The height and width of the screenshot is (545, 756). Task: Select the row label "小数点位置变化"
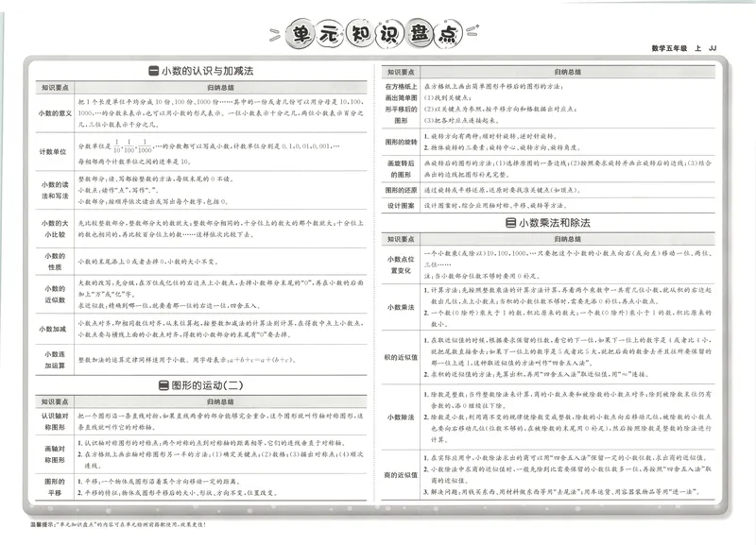click(401, 265)
